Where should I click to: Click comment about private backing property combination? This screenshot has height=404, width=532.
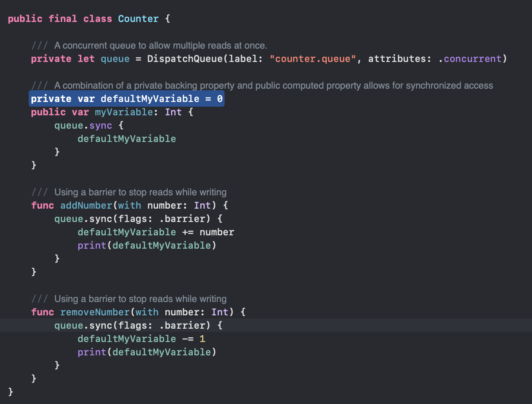coord(262,86)
